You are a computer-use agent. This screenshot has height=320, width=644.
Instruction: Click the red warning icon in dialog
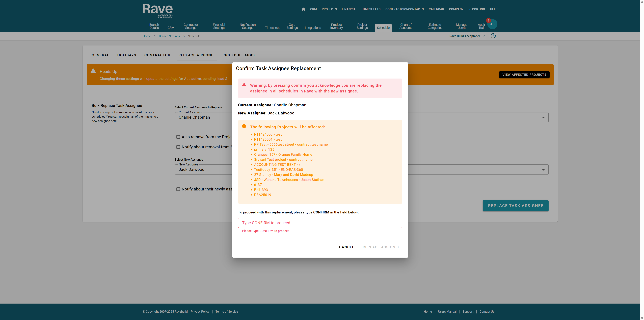[x=244, y=85]
